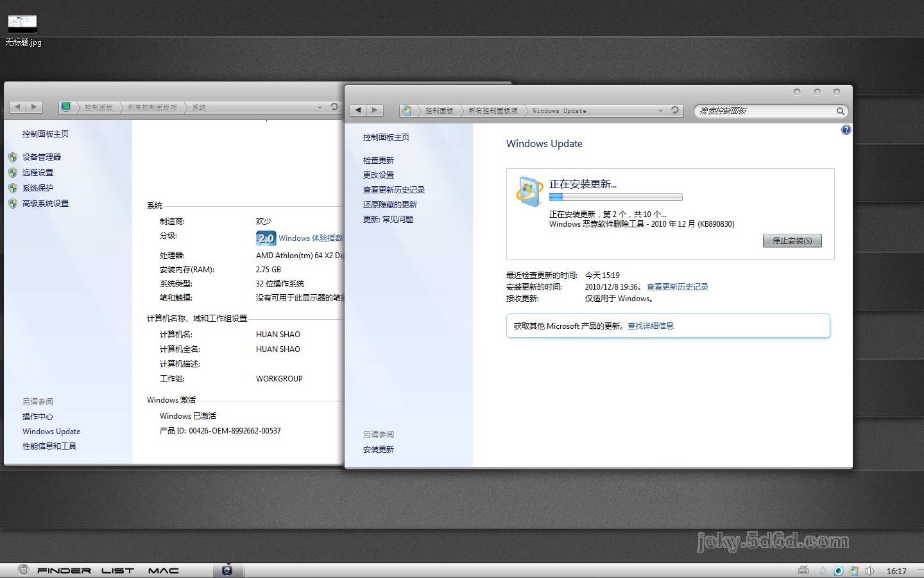Refresh the System window

pyautogui.click(x=334, y=107)
